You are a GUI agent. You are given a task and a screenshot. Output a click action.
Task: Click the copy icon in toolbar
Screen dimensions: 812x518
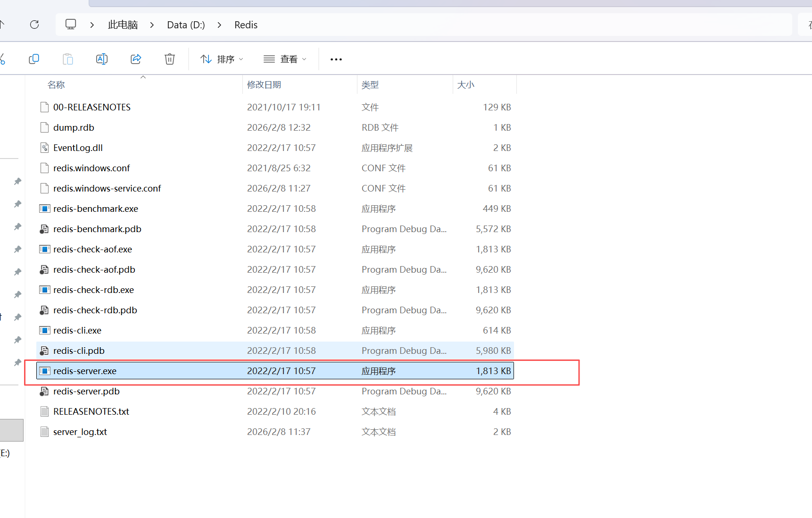34,59
